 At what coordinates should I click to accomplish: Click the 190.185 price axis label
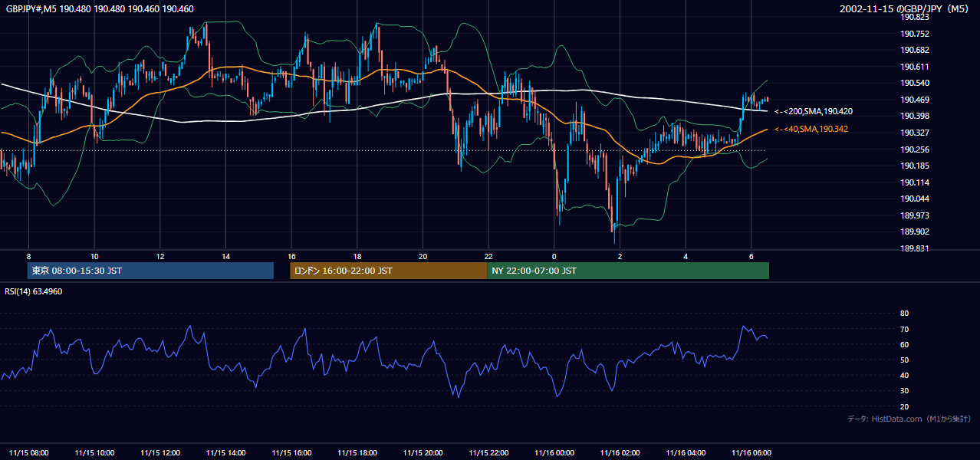click(x=914, y=166)
